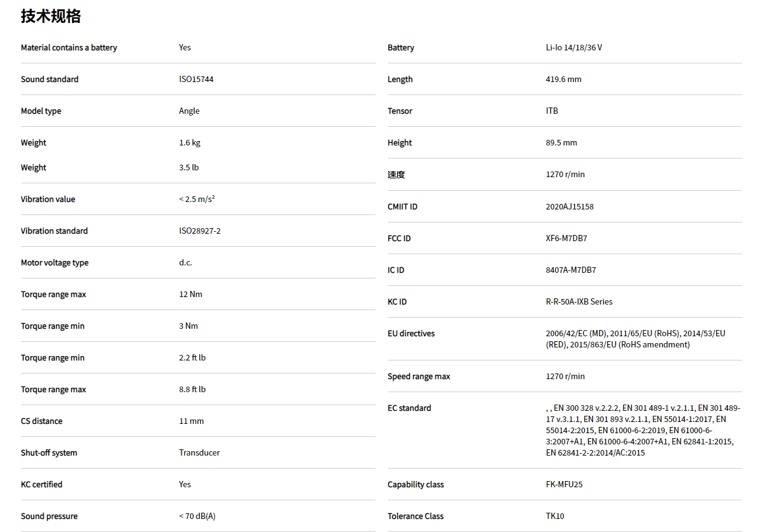Click the Motor voltage type label
764x532 pixels.
[55, 263]
